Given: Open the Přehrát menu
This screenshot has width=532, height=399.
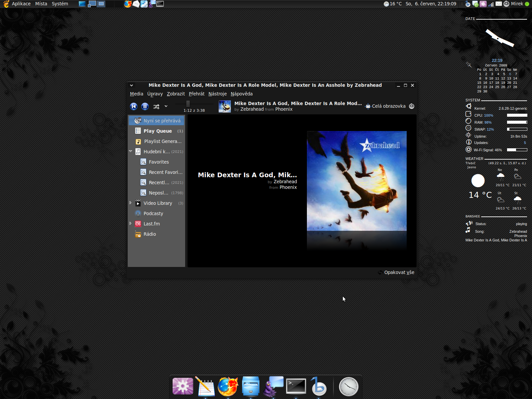Looking at the screenshot, I should click(x=197, y=94).
